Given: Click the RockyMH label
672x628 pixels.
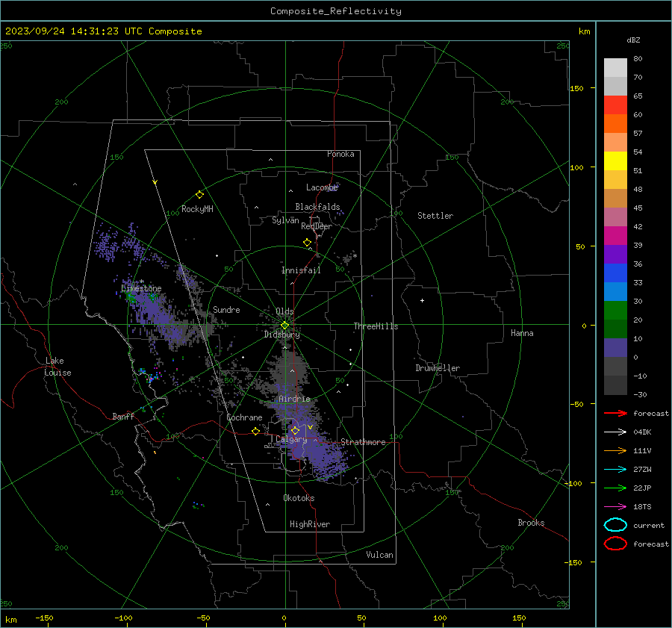Looking at the screenshot, I should click(197, 209).
